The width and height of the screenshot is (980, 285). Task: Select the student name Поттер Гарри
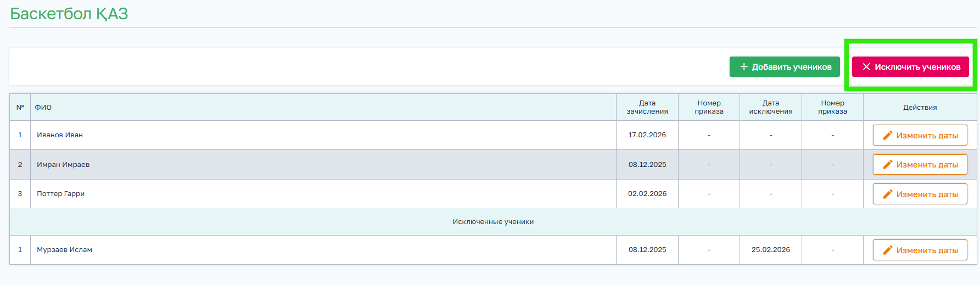click(61, 194)
